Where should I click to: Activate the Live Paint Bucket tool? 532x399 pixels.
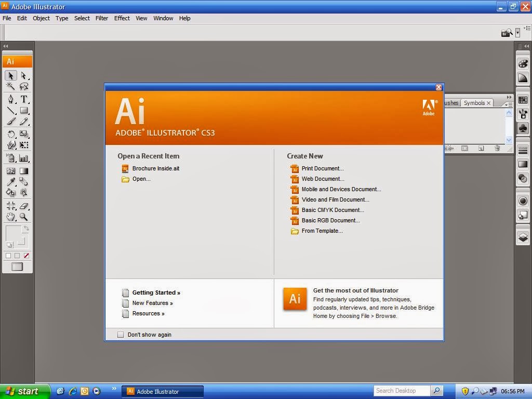(11, 192)
